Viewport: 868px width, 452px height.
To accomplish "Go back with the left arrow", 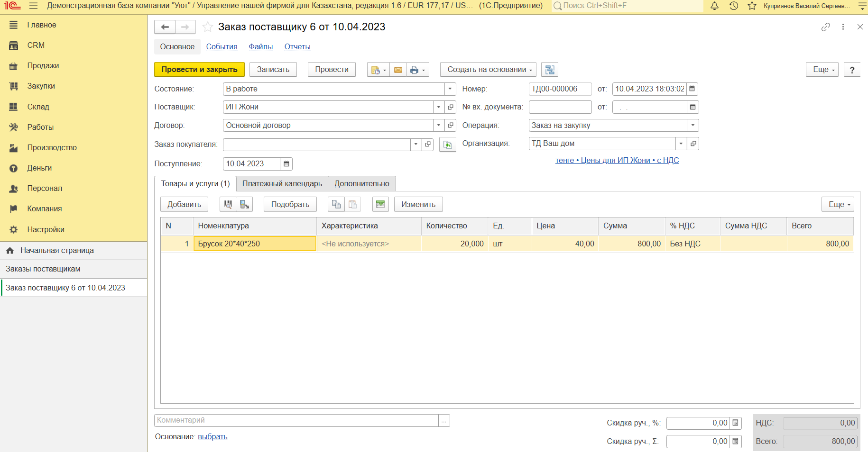I will [x=165, y=27].
